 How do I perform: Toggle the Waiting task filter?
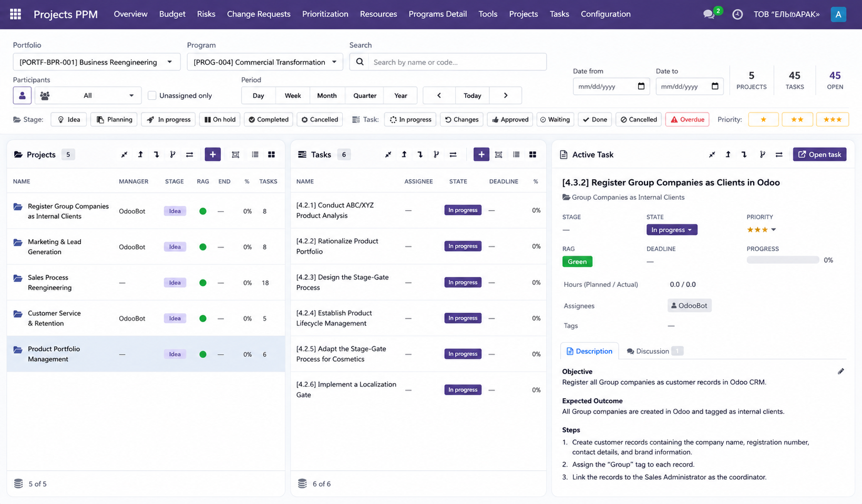coord(555,120)
